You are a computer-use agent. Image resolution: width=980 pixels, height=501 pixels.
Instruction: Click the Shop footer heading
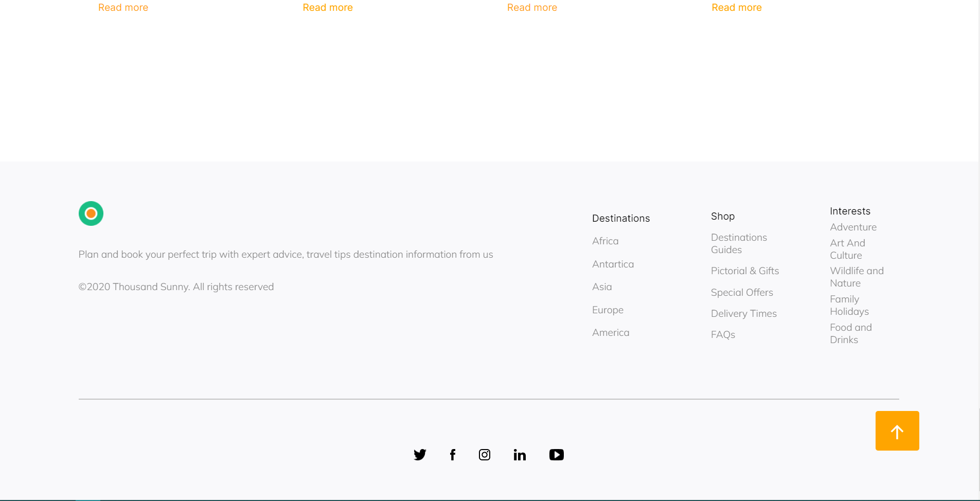[723, 217]
